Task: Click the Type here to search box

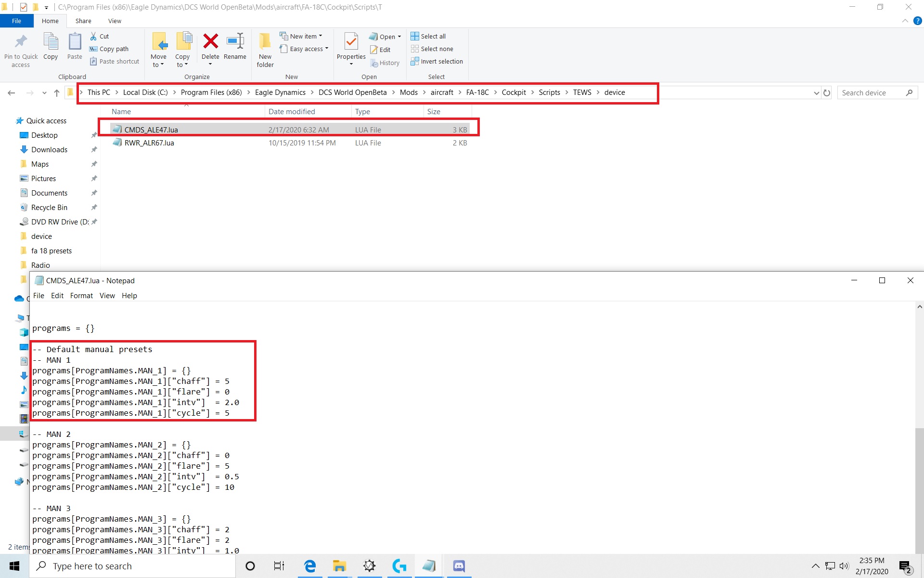Action: coord(132,566)
